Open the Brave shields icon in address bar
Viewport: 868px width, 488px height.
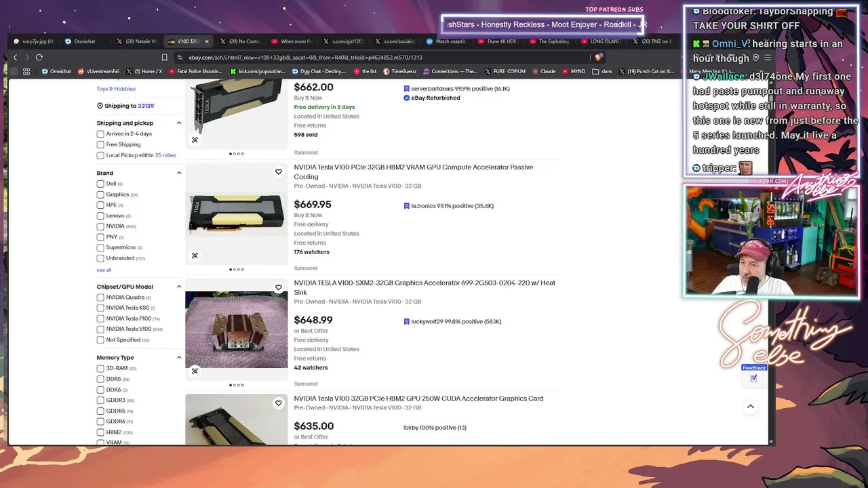tap(597, 58)
